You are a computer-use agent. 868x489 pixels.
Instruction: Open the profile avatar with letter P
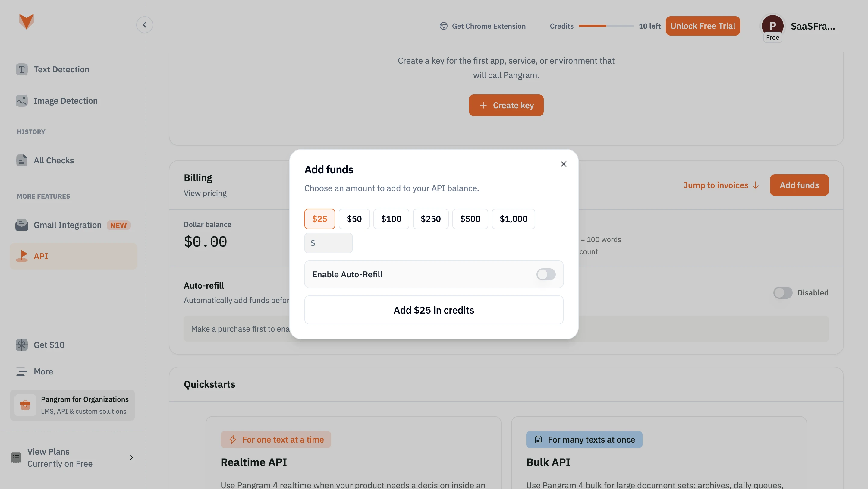point(772,25)
